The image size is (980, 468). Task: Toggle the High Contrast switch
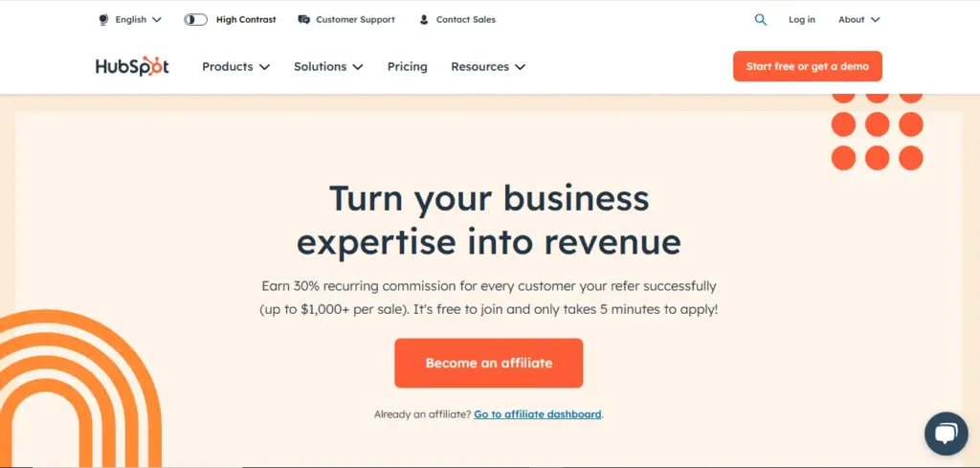pos(195,19)
